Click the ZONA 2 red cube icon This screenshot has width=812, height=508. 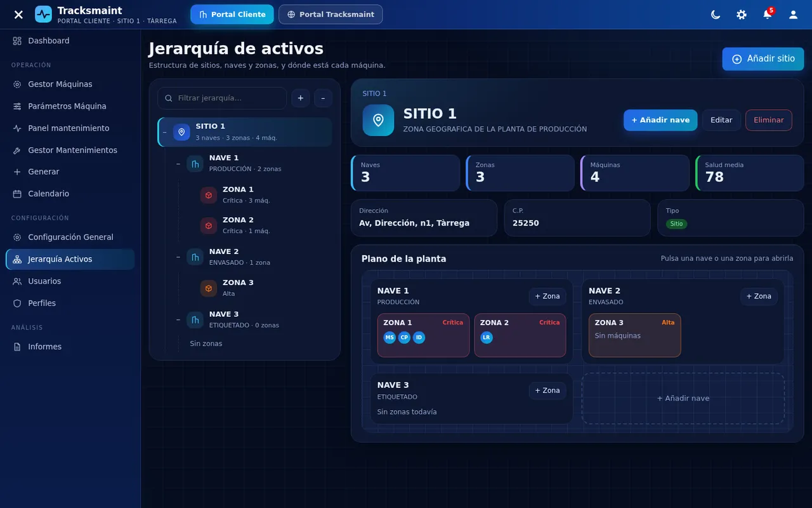(209, 225)
